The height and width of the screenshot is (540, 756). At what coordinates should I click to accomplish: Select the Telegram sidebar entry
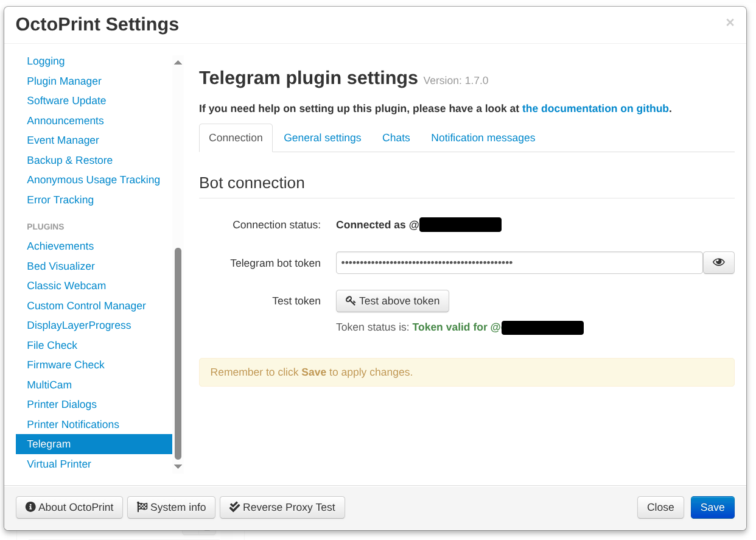click(94, 444)
